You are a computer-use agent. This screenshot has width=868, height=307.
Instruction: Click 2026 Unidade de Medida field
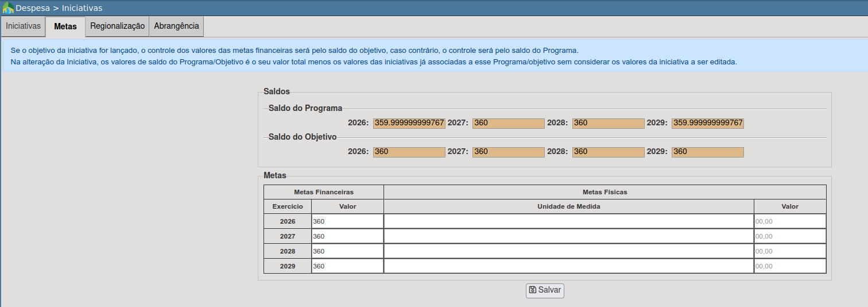tap(568, 221)
